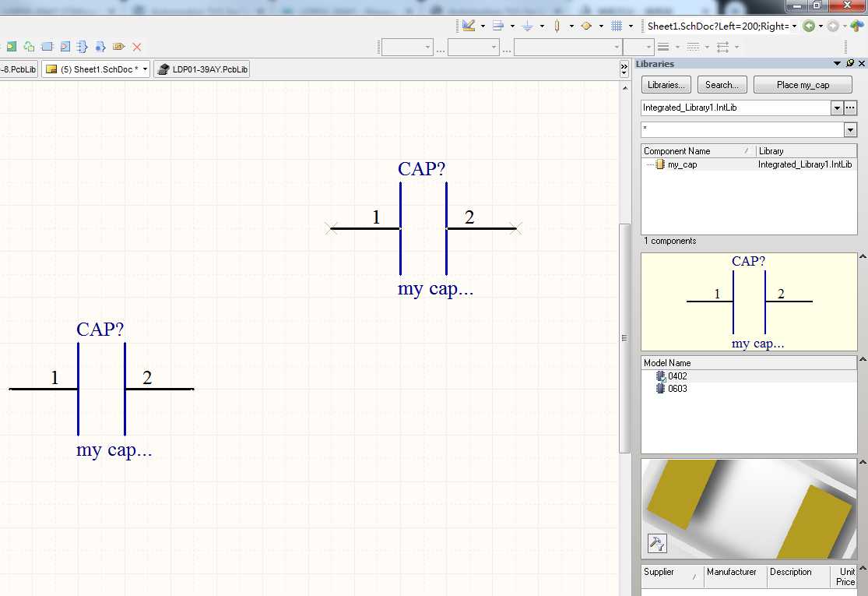Switch to the Sheet1.SchDoc tab
The width and height of the screenshot is (868, 596).
pyautogui.click(x=94, y=69)
